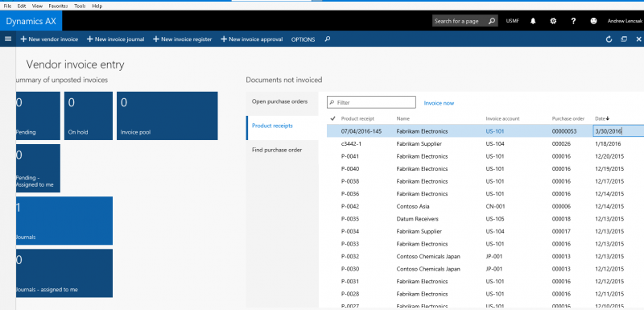Open the help question mark icon
The height and width of the screenshot is (310, 644).
coord(573,21)
